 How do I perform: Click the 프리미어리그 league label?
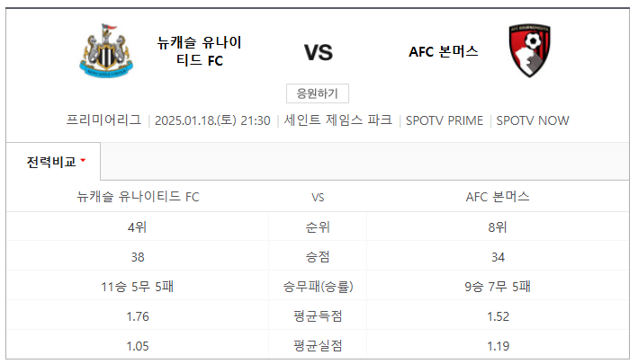point(103,120)
